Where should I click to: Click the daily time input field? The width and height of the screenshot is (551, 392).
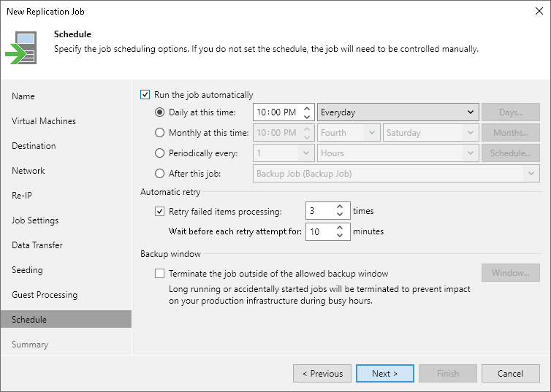(x=275, y=112)
